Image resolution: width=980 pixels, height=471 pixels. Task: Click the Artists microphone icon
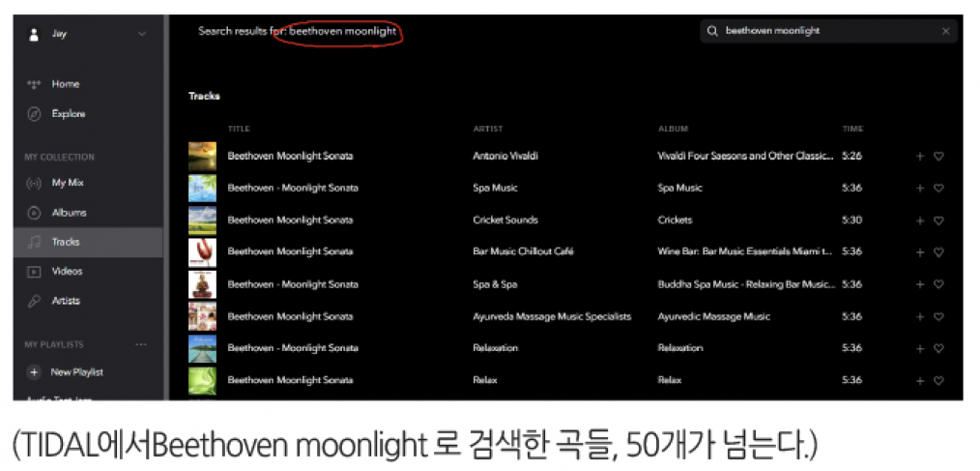[x=34, y=301]
